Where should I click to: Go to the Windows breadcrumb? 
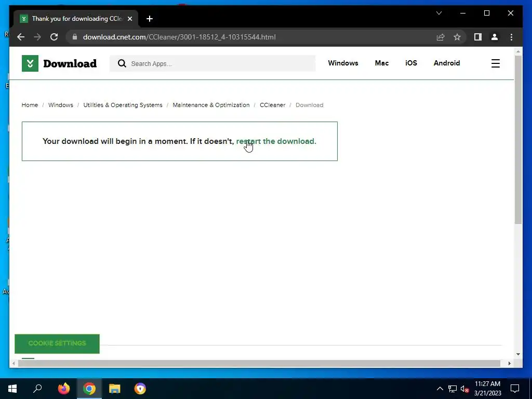(x=60, y=105)
